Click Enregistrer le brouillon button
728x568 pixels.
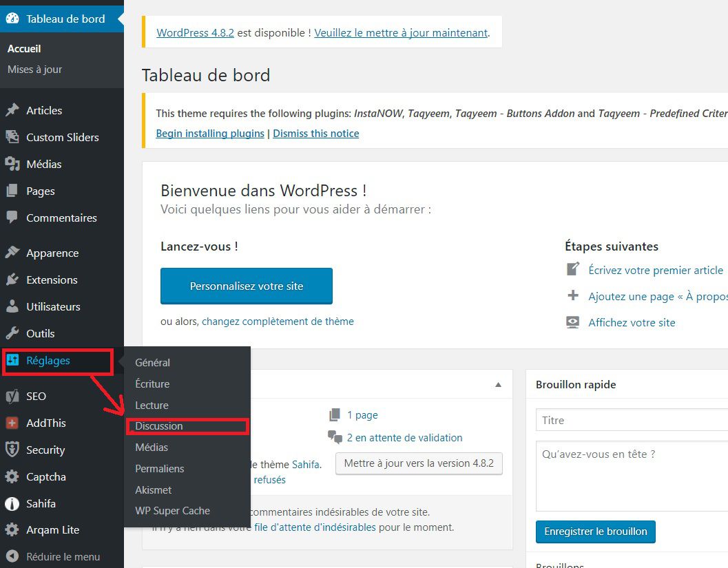tap(596, 532)
